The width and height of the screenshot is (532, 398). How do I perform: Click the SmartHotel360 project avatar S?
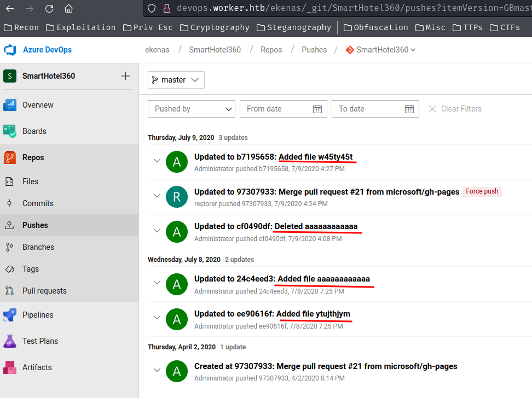[10, 76]
